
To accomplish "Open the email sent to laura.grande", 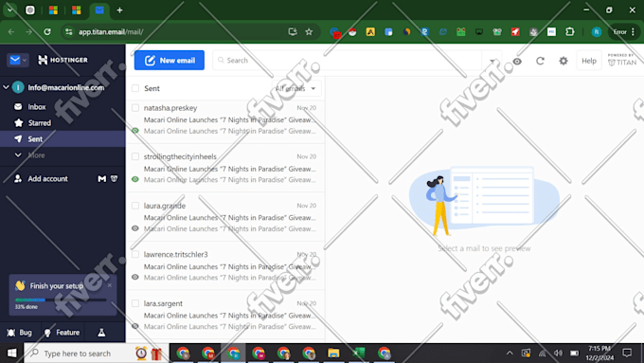I will (225, 217).
